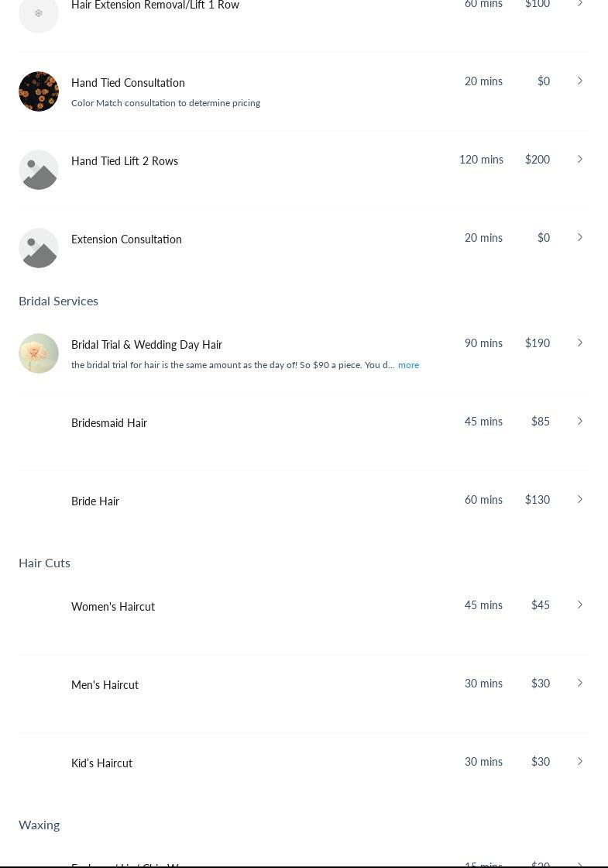Choose the Women's Haircut service
The height and width of the screenshot is (868, 608).
pos(113,607)
